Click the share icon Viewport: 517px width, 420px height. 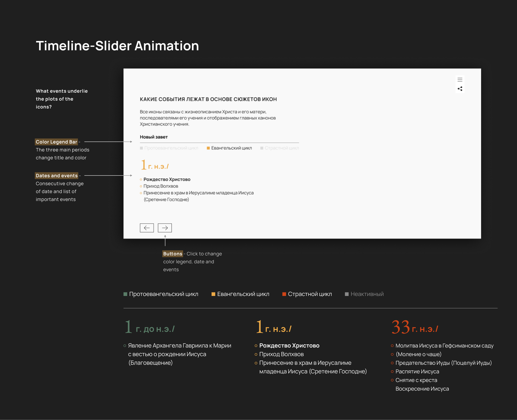(x=460, y=89)
